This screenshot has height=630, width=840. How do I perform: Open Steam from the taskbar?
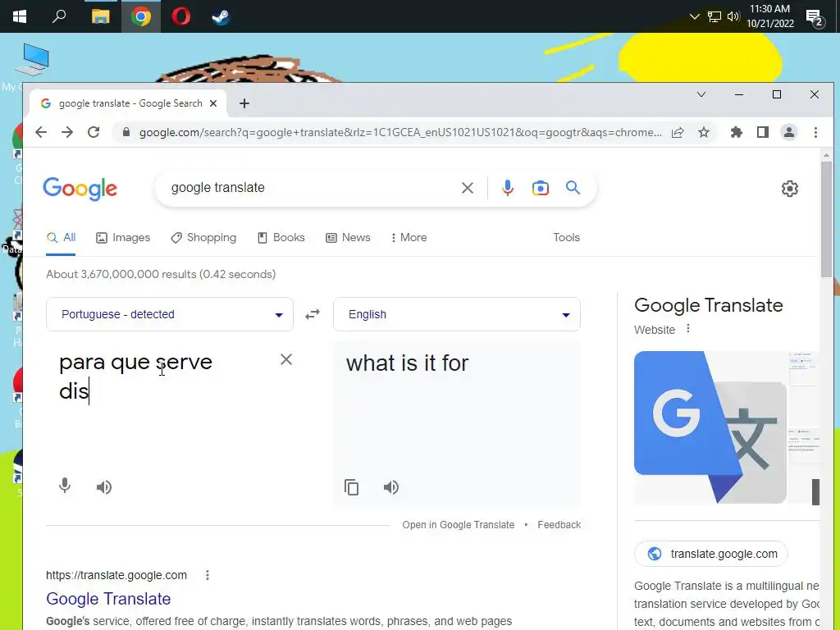(x=221, y=16)
